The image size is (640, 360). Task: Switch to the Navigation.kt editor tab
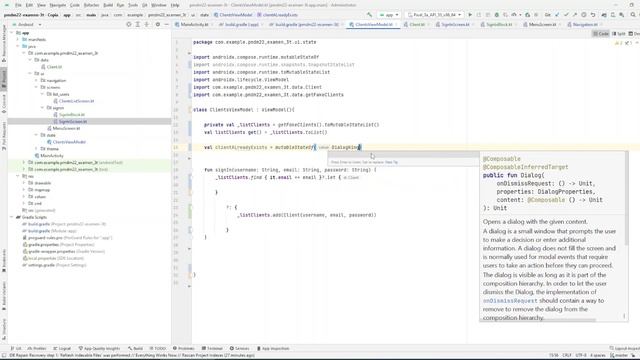click(584, 24)
